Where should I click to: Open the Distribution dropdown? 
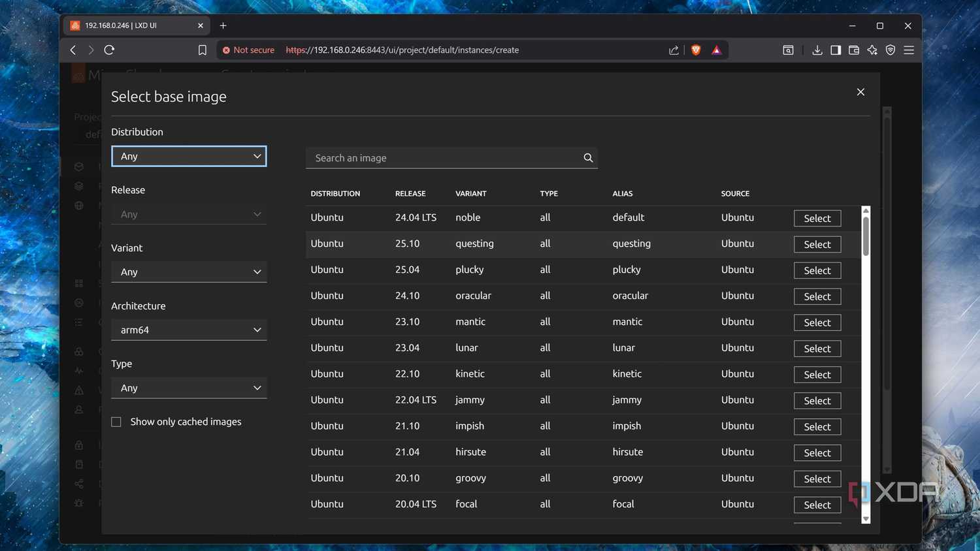click(x=189, y=156)
